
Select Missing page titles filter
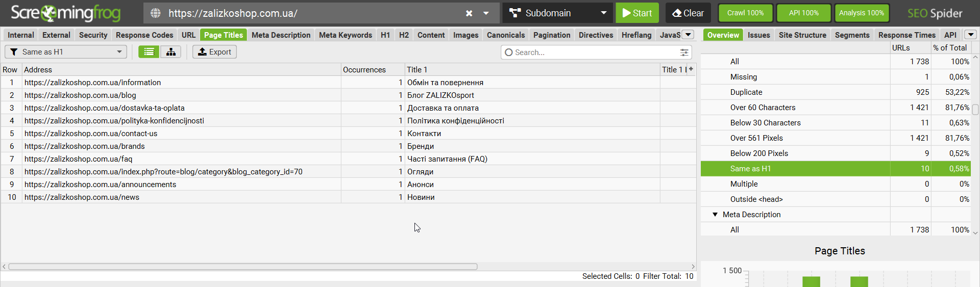click(x=836, y=77)
